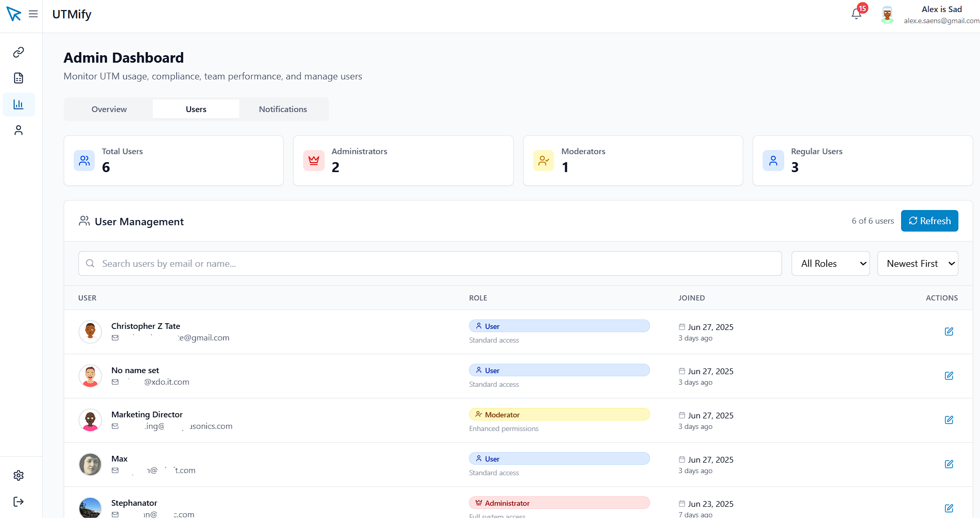Edit the No name set user
Viewport: 980px width, 520px height.
949,376
